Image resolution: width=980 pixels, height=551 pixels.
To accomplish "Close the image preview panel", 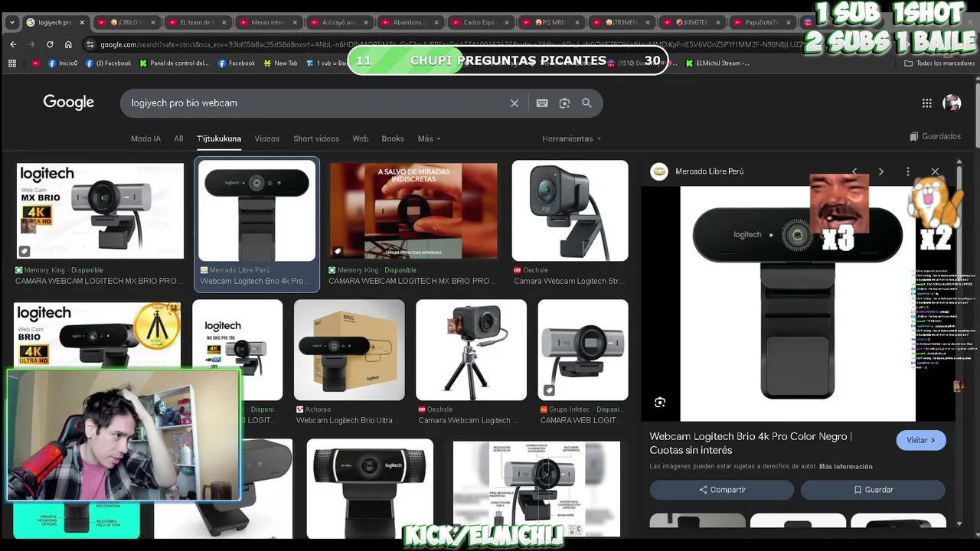I will tap(935, 171).
